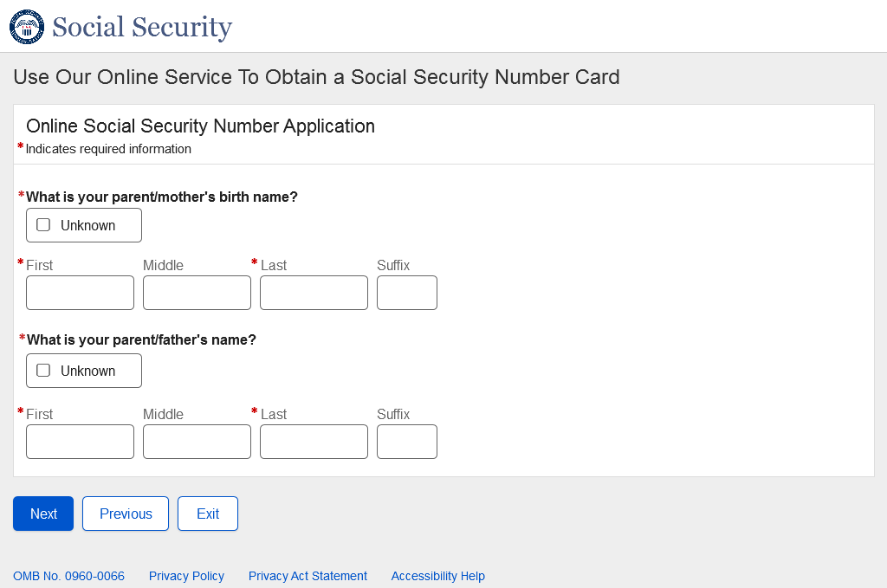
Task: Focus mother's Suffix field
Action: 406,293
